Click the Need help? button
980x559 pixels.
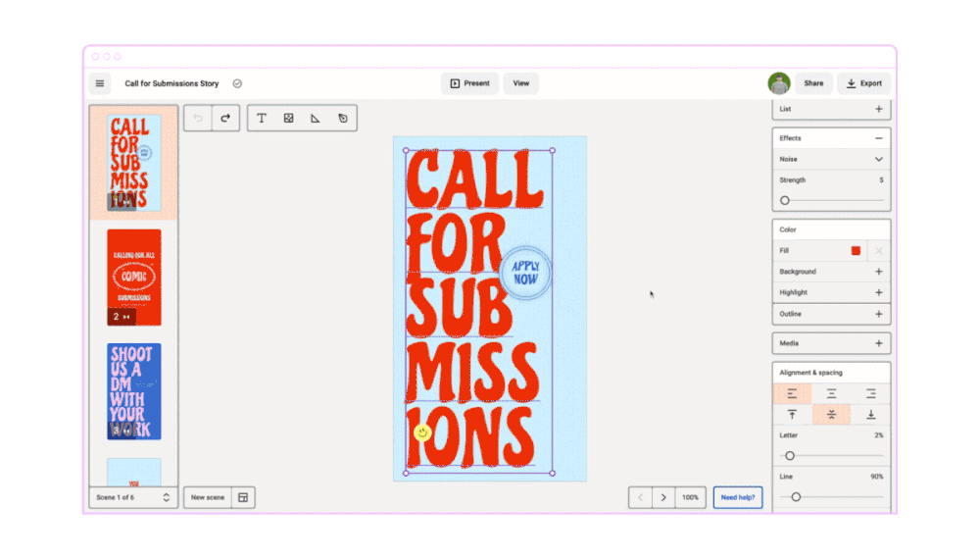[738, 498]
